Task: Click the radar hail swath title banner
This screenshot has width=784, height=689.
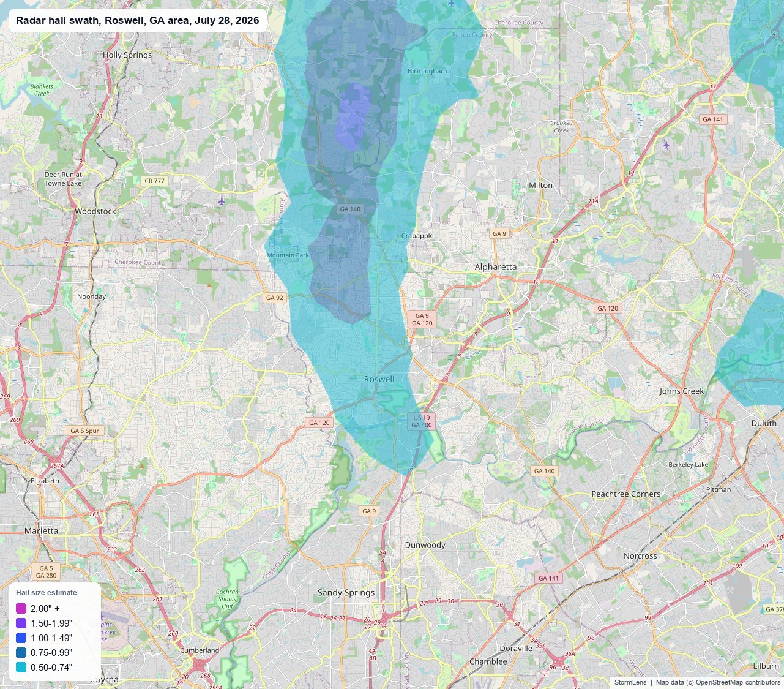Action: [x=138, y=20]
